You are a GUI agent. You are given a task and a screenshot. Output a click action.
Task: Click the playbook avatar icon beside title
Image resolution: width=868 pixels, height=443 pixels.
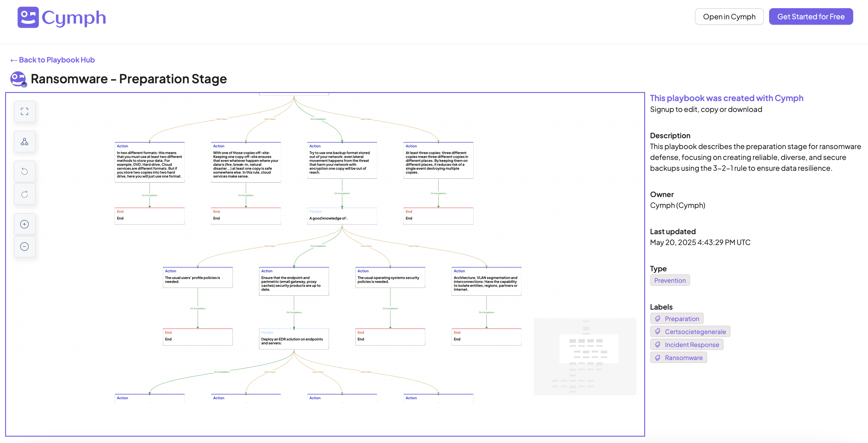pyautogui.click(x=18, y=79)
